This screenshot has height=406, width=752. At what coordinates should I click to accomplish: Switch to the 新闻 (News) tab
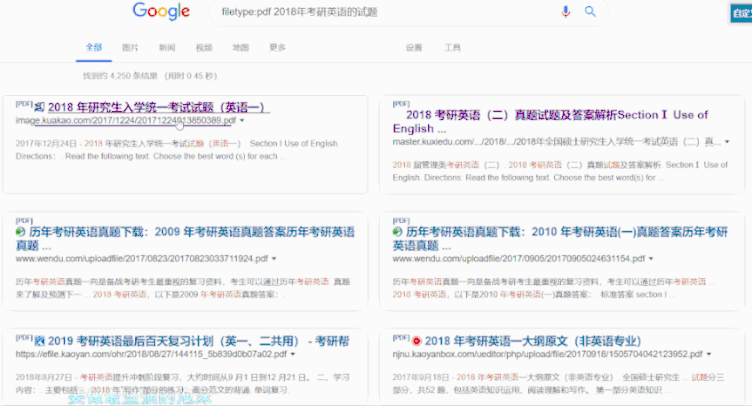click(x=167, y=47)
